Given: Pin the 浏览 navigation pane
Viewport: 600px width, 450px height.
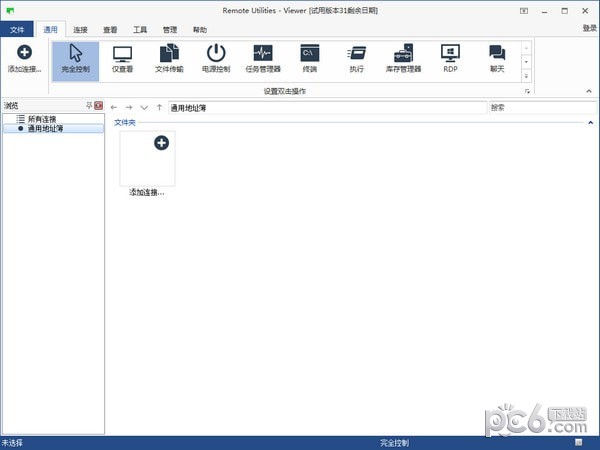Looking at the screenshot, I should 89,106.
